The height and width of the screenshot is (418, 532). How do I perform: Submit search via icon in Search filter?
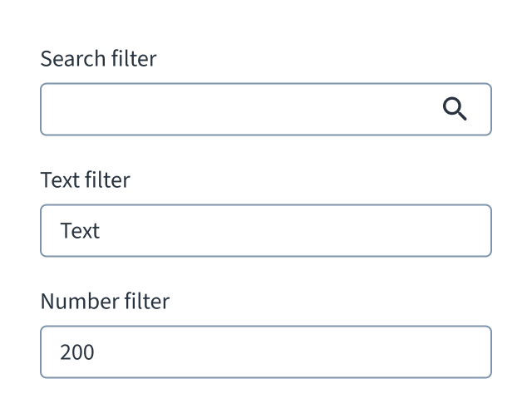click(455, 109)
